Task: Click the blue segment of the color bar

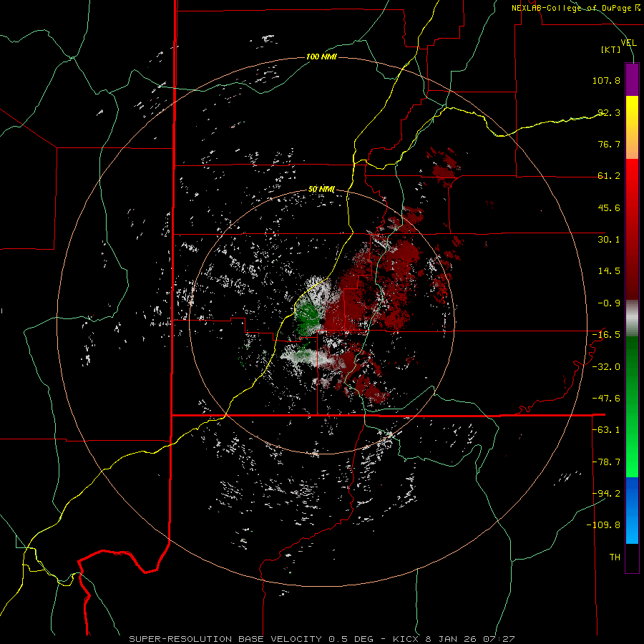Action: pyautogui.click(x=632, y=510)
